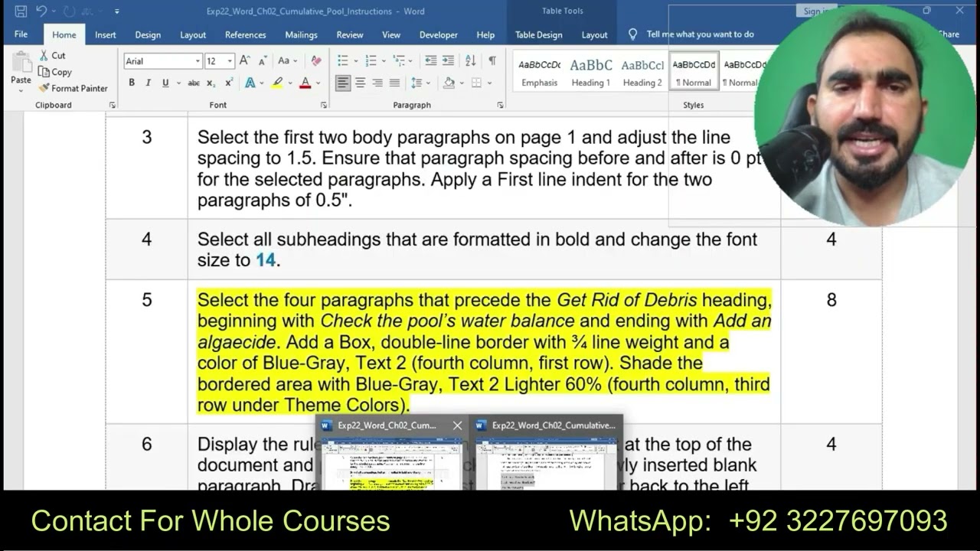Switch to the Table Design tab

(x=538, y=34)
